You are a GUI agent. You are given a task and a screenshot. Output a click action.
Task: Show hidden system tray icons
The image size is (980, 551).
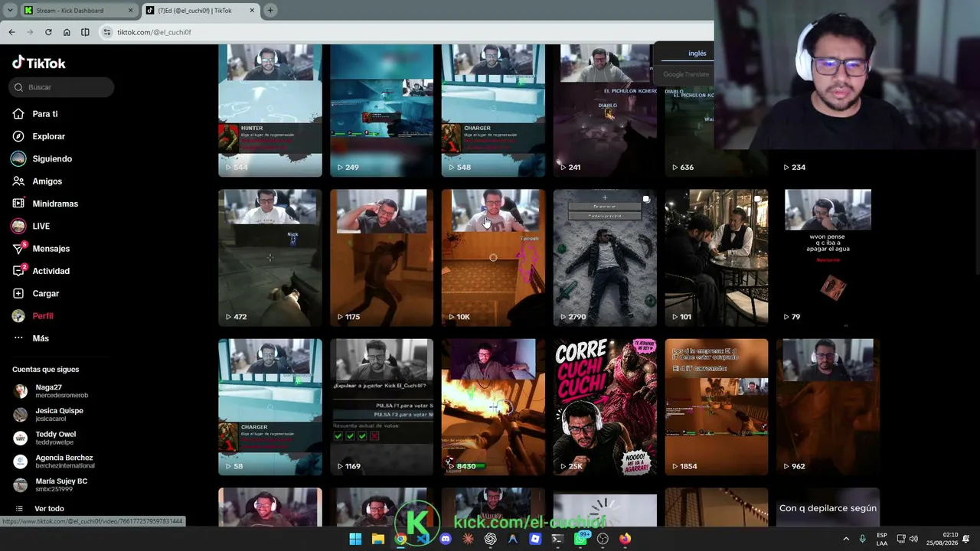pyautogui.click(x=846, y=539)
